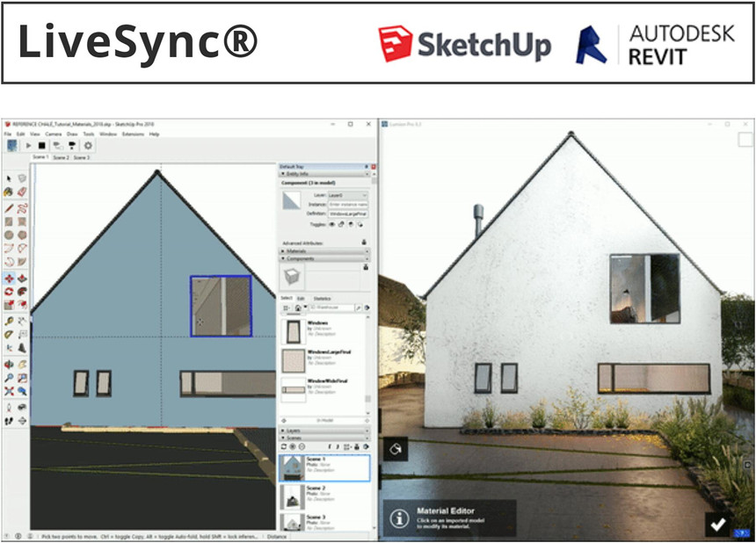Expand the Materials panel
The width and height of the screenshot is (756, 543).
coord(325,251)
